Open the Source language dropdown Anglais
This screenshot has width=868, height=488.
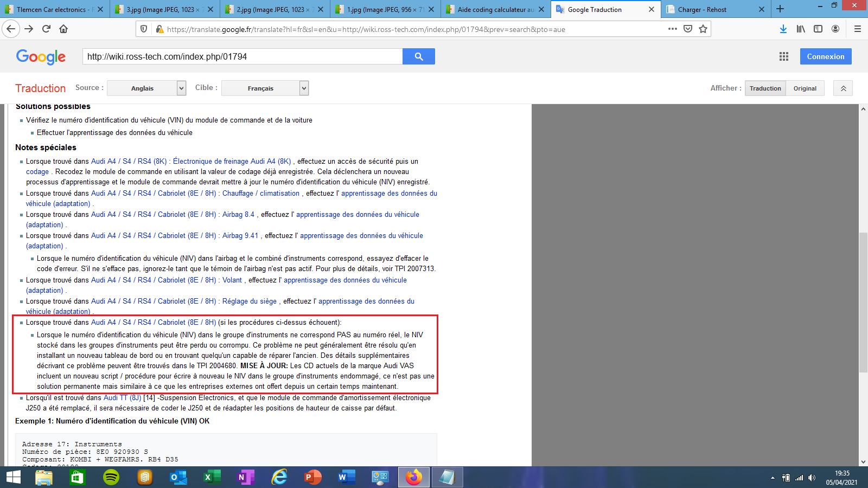pos(147,88)
